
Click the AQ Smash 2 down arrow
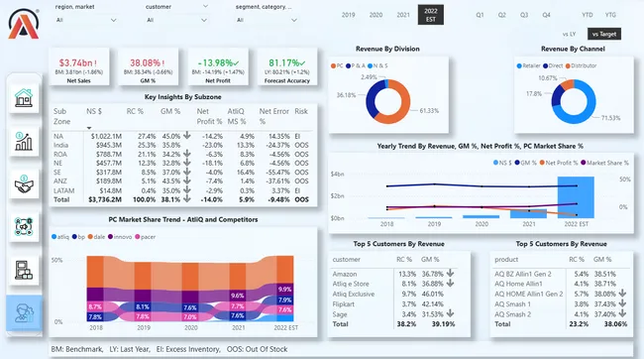622,313
